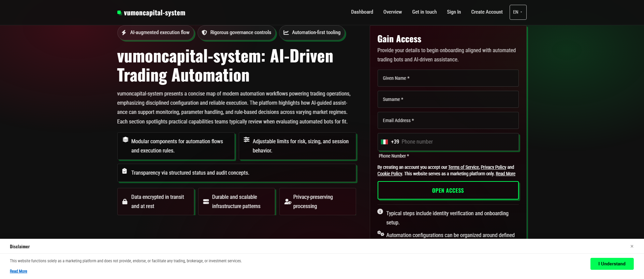Click the server icon for Durable infrastructure
Screen dimensions: 644x279
206,202
